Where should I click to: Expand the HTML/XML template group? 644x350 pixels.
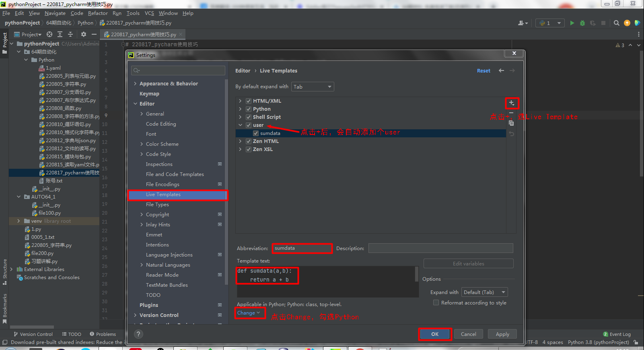(240, 101)
